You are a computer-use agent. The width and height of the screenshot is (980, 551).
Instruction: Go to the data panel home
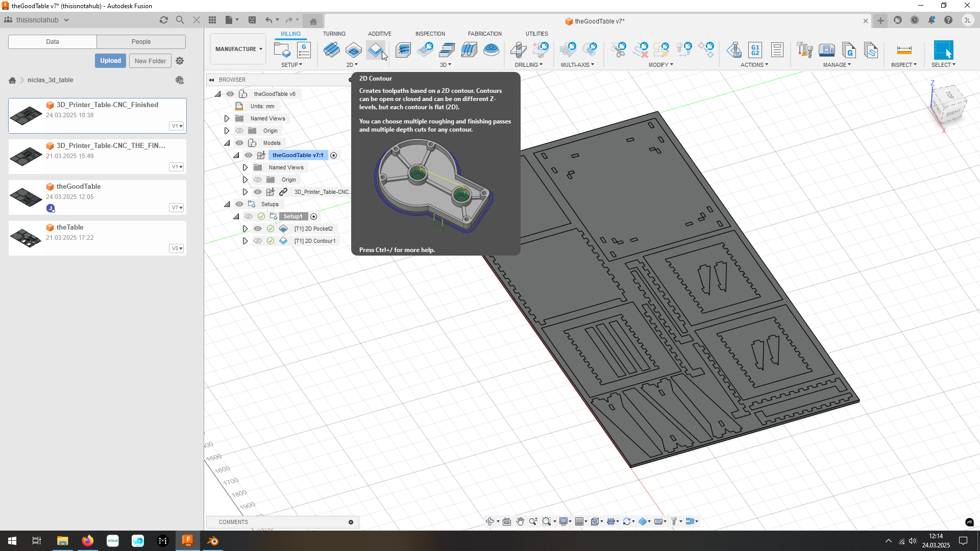pyautogui.click(x=12, y=80)
